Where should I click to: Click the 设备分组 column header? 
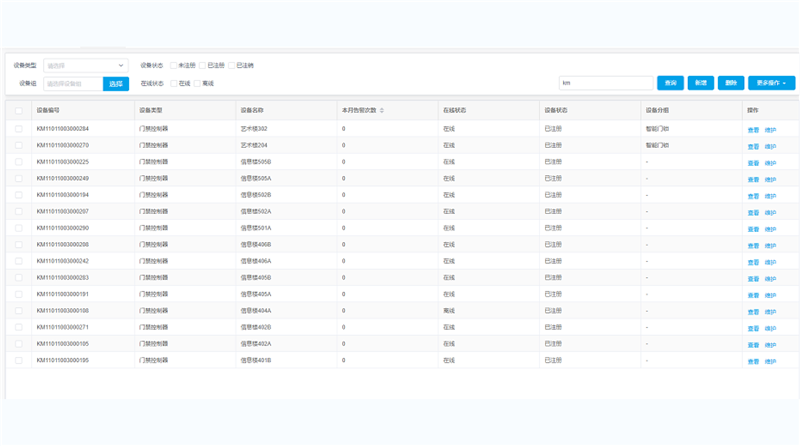pos(657,110)
